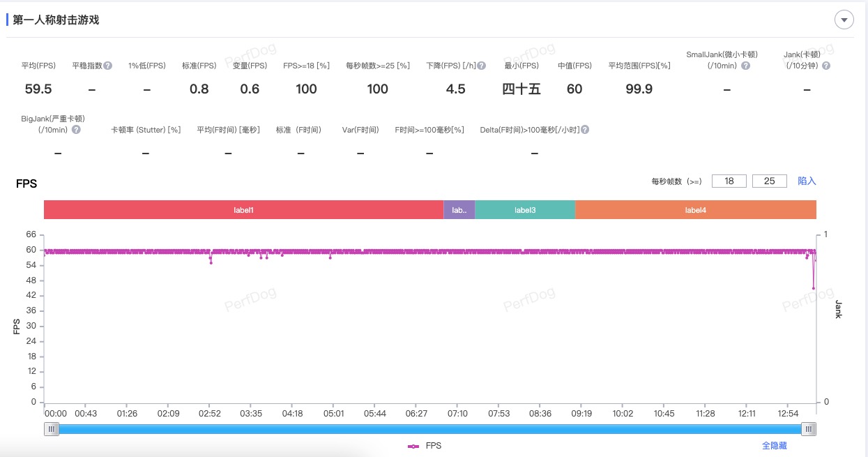Click the FPS threshold field showing 25

770,181
